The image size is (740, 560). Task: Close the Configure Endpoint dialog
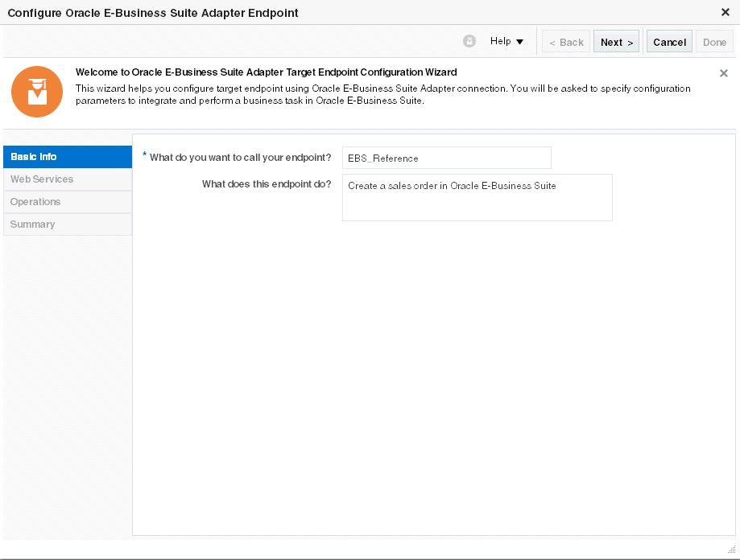726,12
